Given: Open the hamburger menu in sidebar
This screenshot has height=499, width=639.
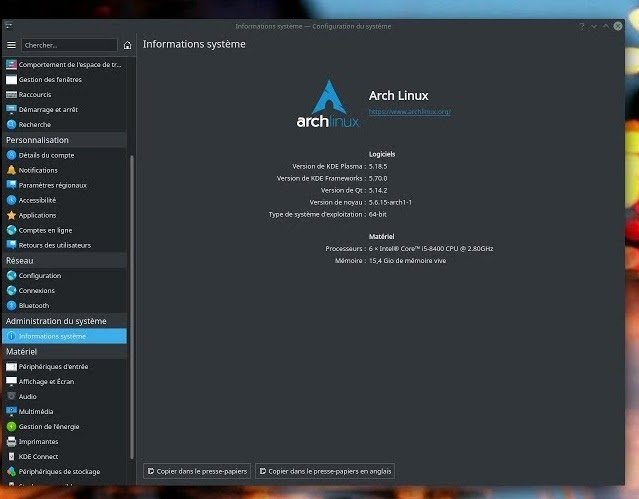Looking at the screenshot, I should (x=11, y=45).
